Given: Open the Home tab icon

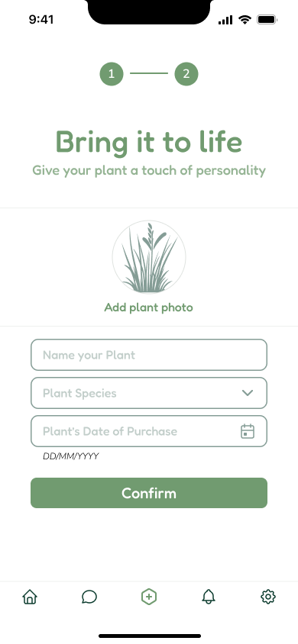Looking at the screenshot, I should (x=30, y=597).
